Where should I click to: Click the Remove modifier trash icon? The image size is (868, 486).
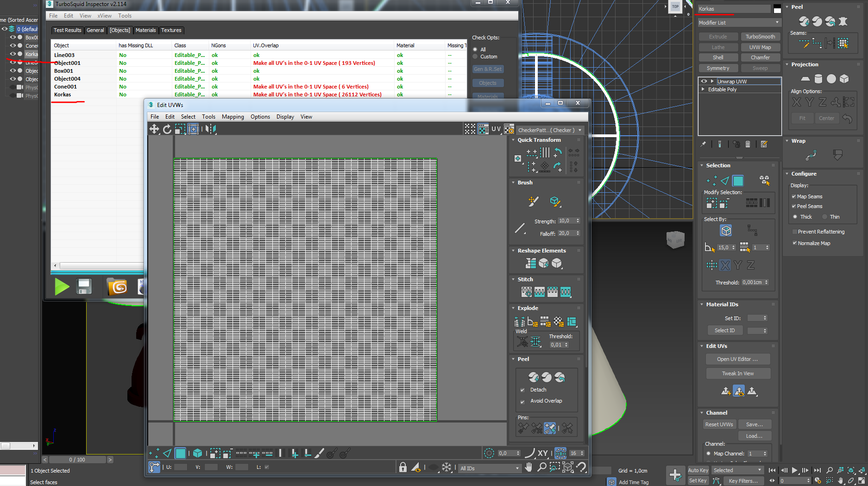click(x=748, y=144)
